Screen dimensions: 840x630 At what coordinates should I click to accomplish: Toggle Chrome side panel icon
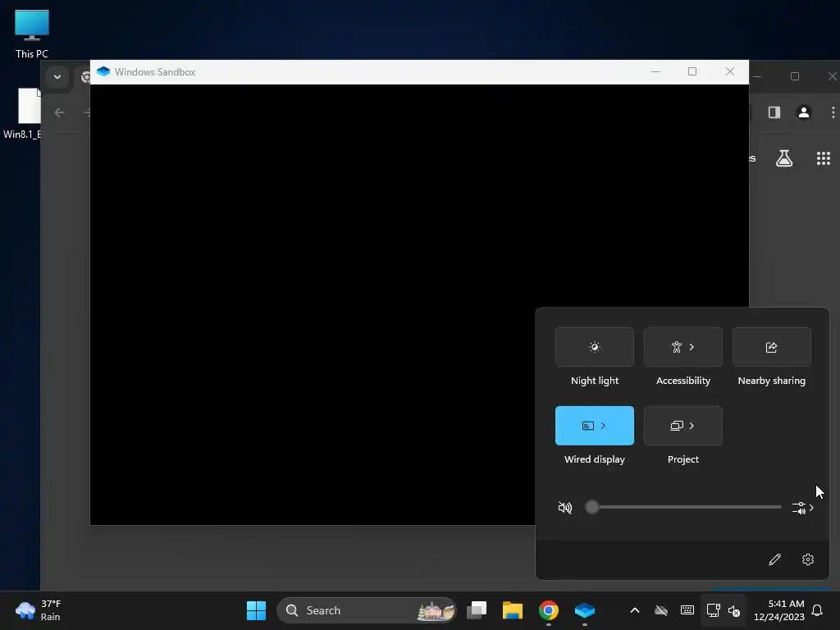coord(774,112)
